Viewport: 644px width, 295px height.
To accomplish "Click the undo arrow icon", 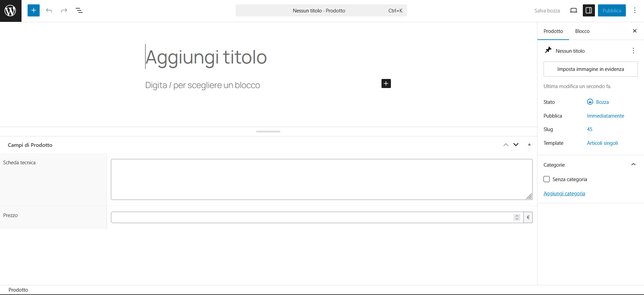I will 49,10.
